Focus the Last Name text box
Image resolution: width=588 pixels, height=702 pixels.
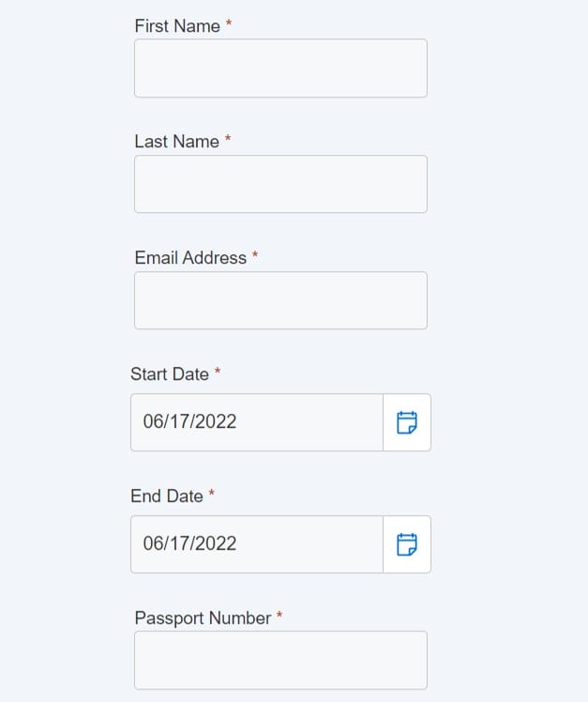click(280, 184)
